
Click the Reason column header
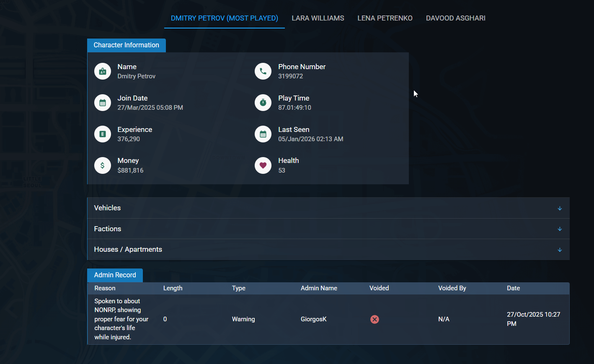(x=105, y=288)
